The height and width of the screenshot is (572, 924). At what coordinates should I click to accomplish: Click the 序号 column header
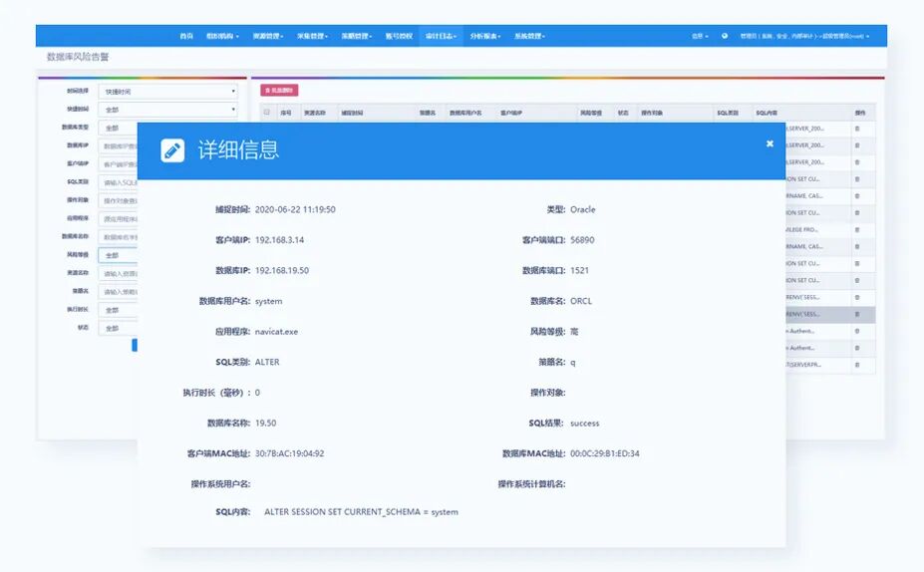tap(286, 113)
